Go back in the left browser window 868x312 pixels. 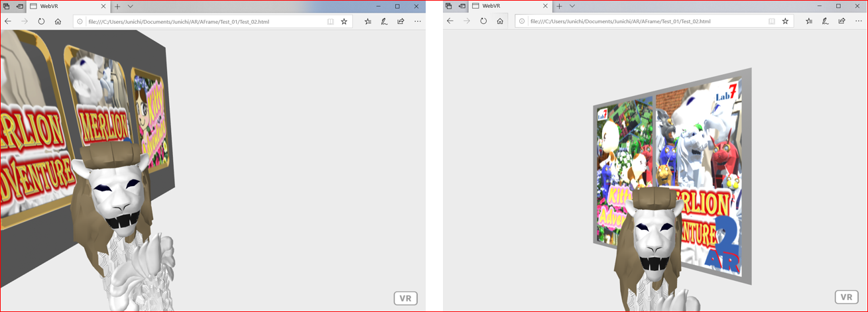point(8,21)
